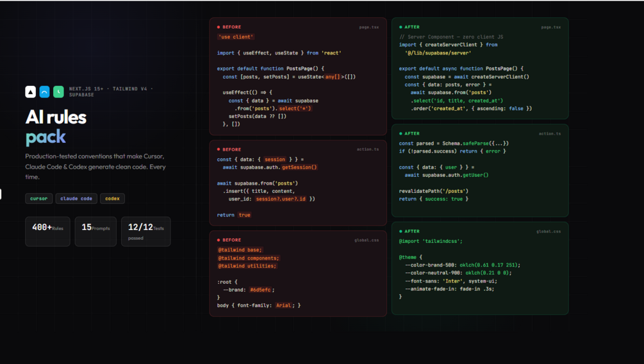Select the claude code tag
Viewport: 644px width, 364px height.
[x=76, y=199]
